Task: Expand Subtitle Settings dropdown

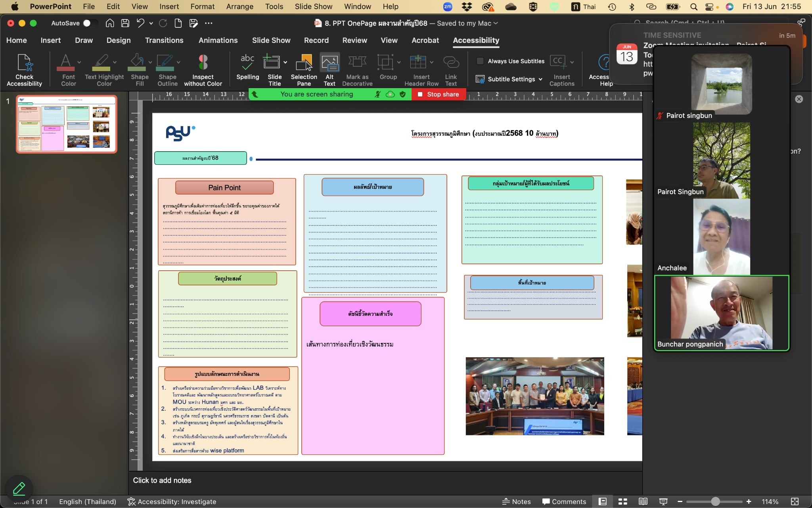Action: click(x=540, y=79)
